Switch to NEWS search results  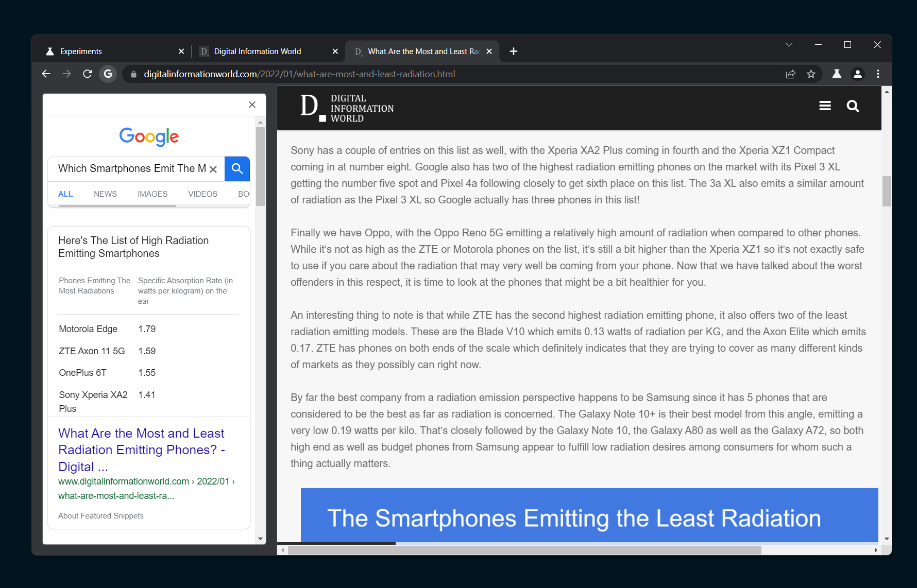pyautogui.click(x=105, y=194)
